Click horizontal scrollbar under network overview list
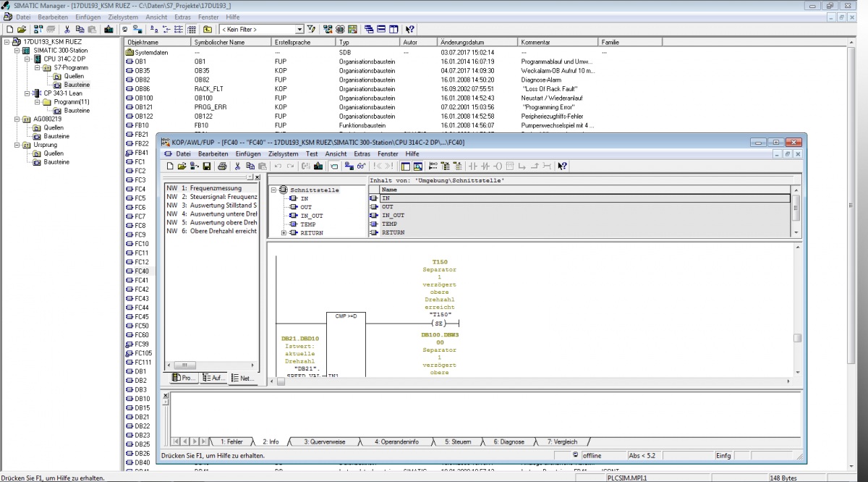Screen dimensions: 868x482 point(212,365)
